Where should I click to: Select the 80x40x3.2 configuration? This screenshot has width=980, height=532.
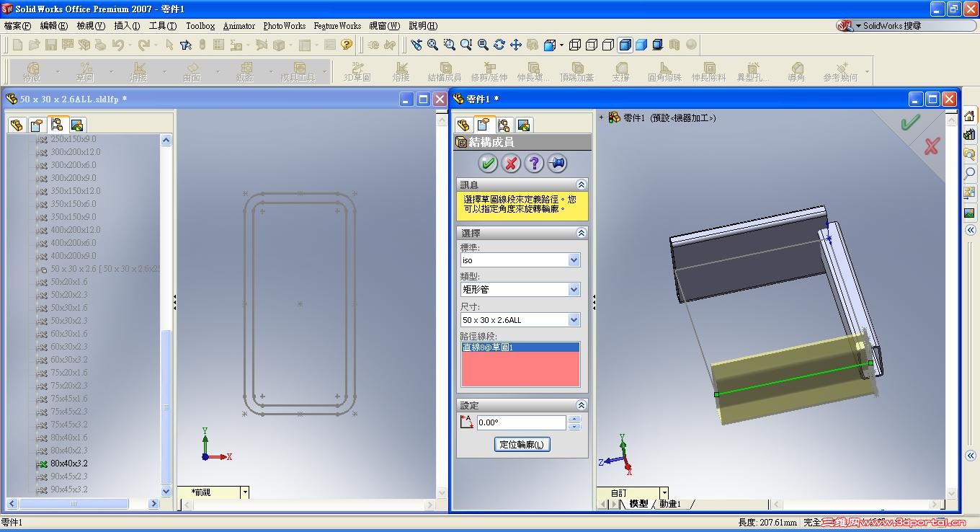click(68, 464)
